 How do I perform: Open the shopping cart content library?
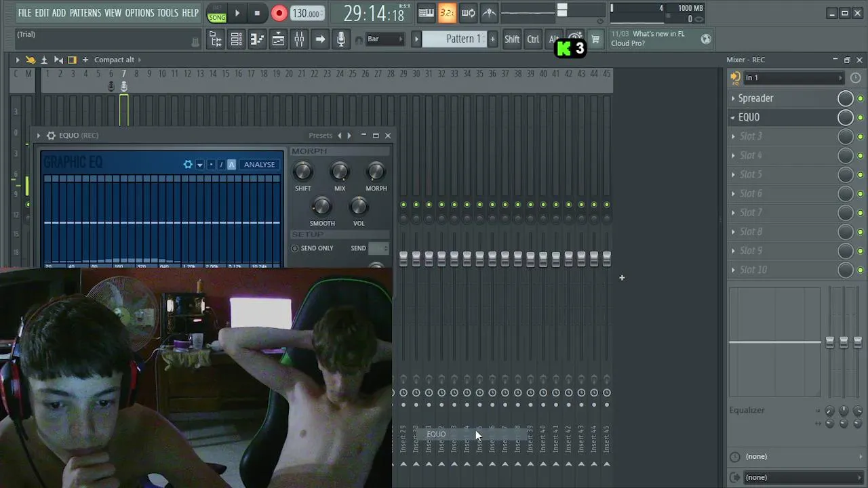595,39
